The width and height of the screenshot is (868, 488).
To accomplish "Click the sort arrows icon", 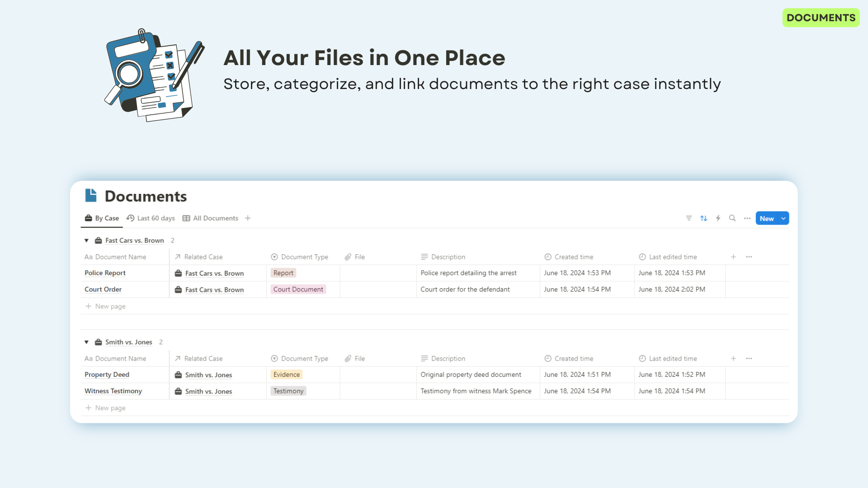I will [703, 218].
